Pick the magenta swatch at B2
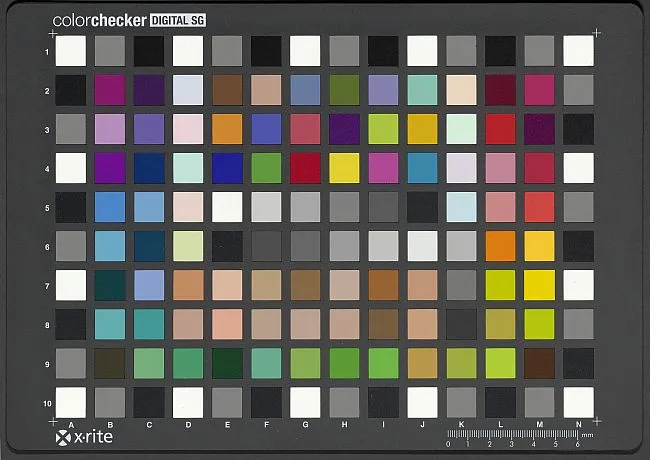This screenshot has width=650, height=460. (109, 90)
